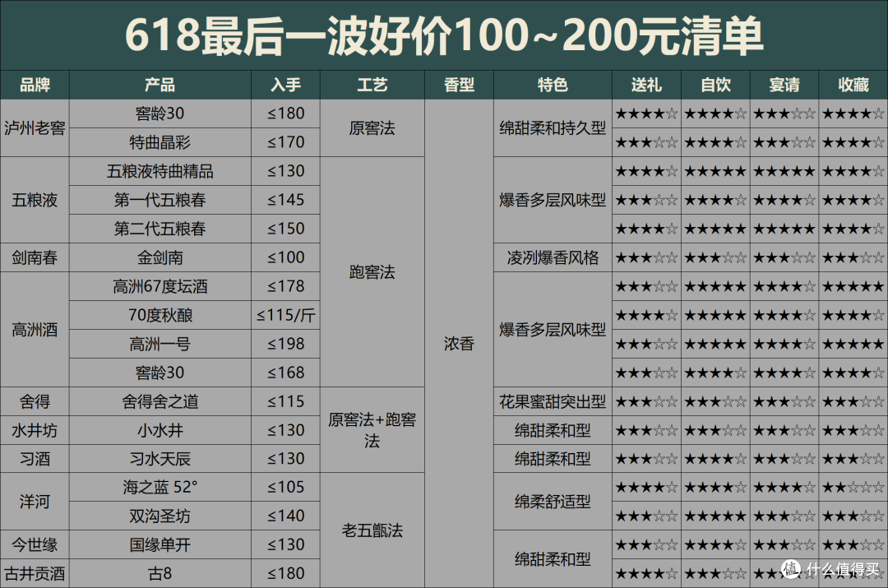Select the 宴请 column header
This screenshot has width=888, height=588.
tap(784, 85)
